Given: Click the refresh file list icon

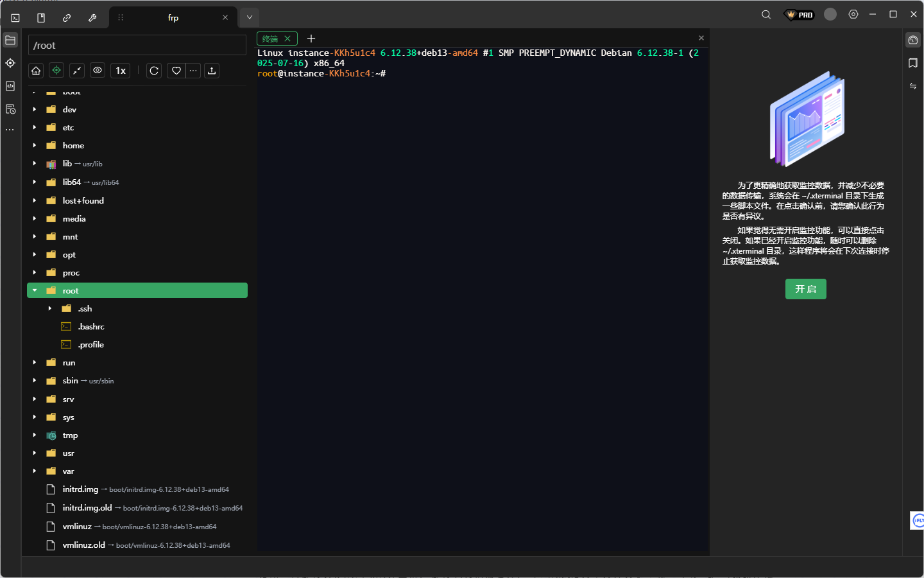Looking at the screenshot, I should pos(154,71).
